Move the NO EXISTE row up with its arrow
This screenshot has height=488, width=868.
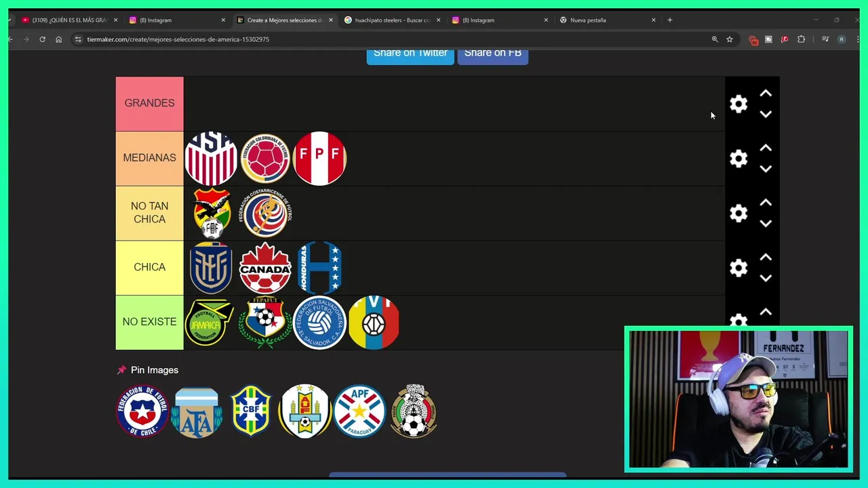(766, 313)
